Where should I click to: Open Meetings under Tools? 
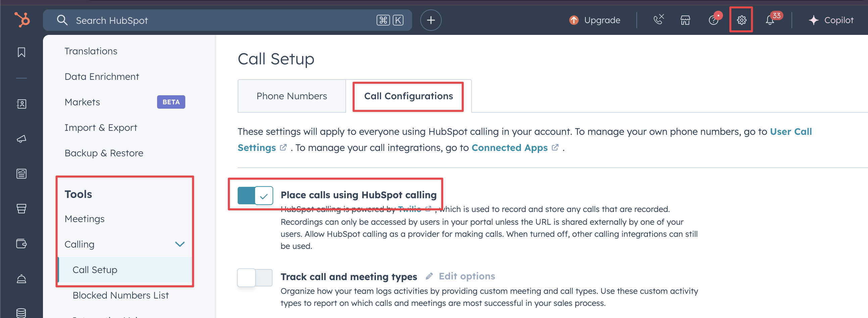(x=85, y=219)
